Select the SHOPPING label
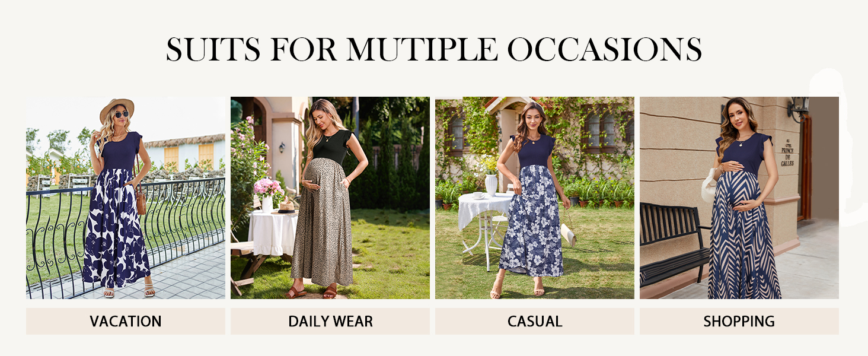 tap(739, 321)
